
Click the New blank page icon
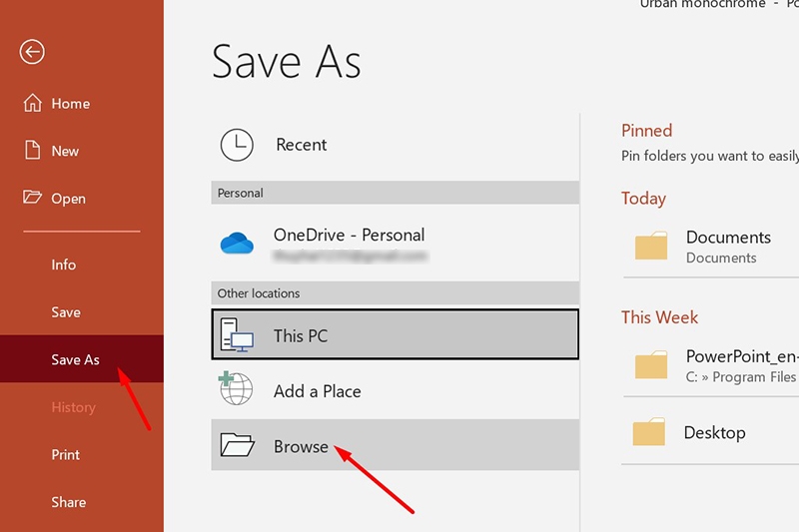[33, 150]
